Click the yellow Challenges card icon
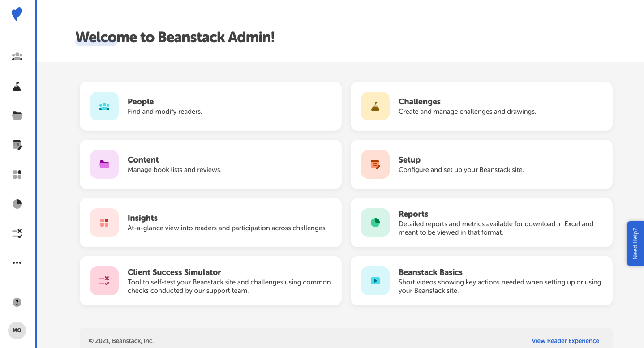The height and width of the screenshot is (348, 644). click(375, 106)
